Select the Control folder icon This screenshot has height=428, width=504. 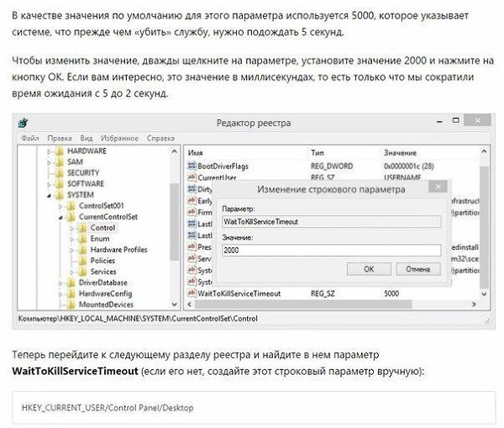point(81,228)
